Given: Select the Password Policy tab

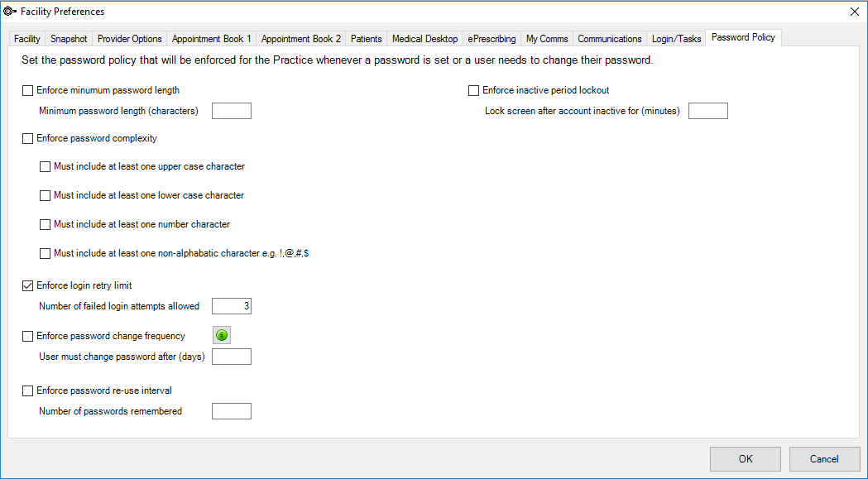Looking at the screenshot, I should pyautogui.click(x=743, y=37).
